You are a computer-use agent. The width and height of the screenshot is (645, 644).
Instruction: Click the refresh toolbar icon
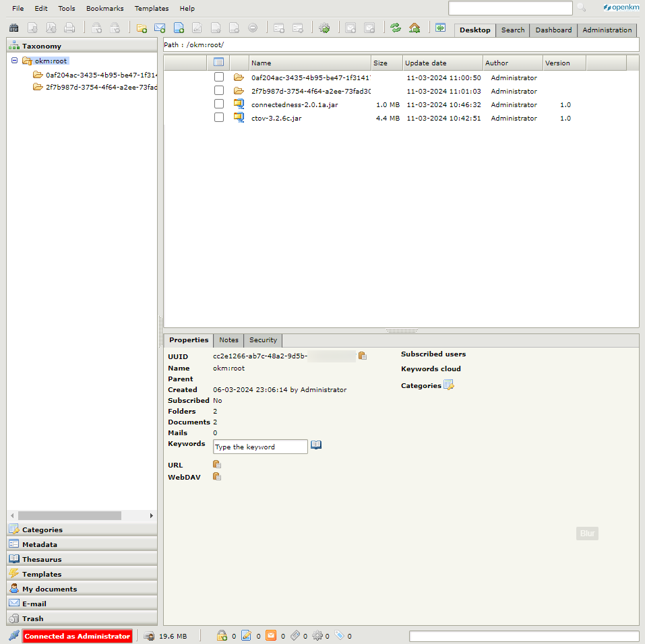click(x=396, y=28)
